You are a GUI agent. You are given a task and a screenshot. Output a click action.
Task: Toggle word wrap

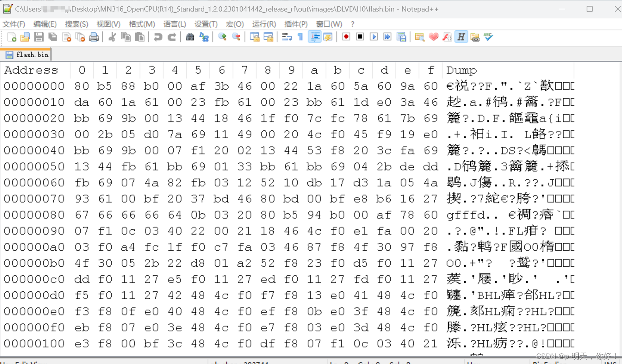(x=287, y=37)
